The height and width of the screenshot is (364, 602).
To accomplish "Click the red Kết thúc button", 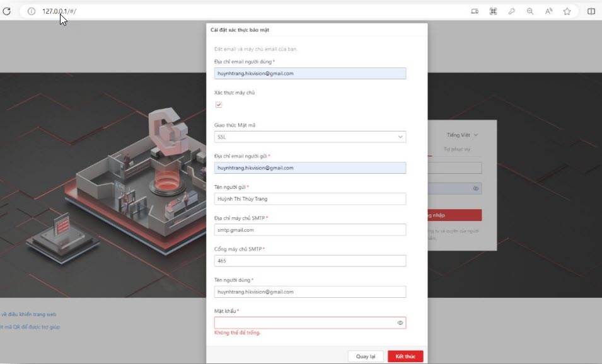I will (x=405, y=356).
